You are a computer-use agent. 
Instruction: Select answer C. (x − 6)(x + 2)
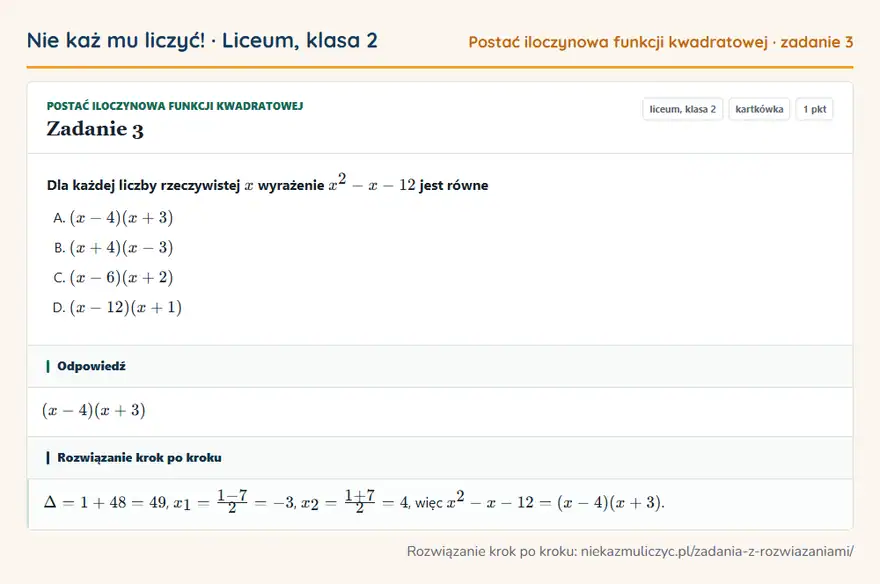coord(113,277)
